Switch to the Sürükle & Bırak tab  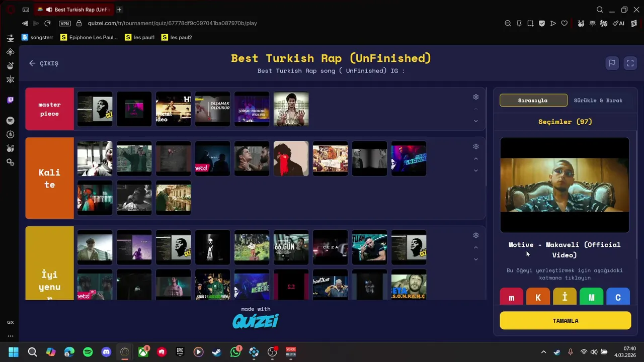(598, 100)
